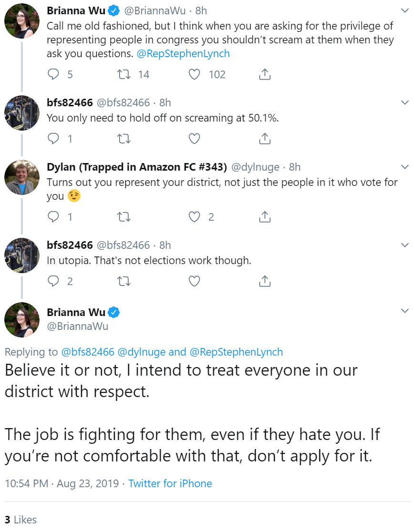This screenshot has width=414, height=532.
Task: Open the @RepStephenLynch mention in the first tweet
Action: click(x=183, y=53)
